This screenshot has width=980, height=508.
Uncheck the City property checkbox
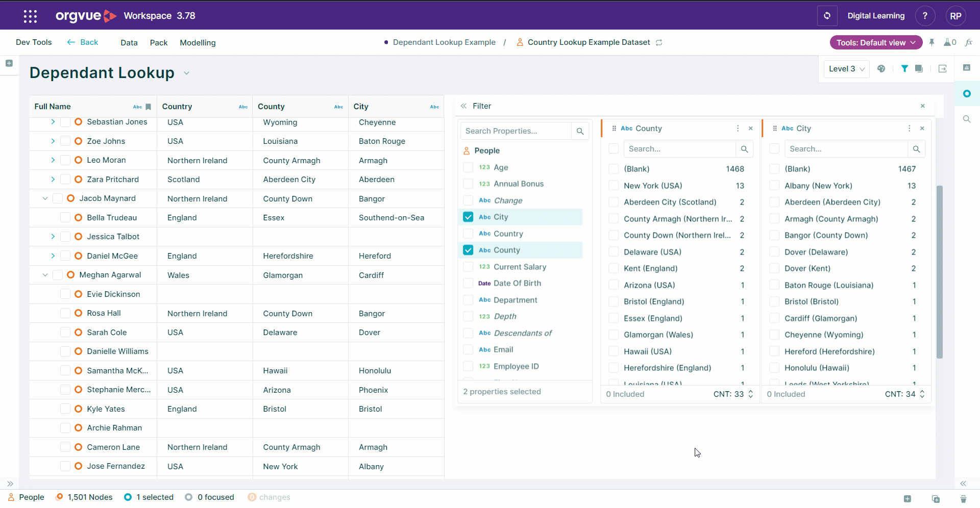pos(468,217)
